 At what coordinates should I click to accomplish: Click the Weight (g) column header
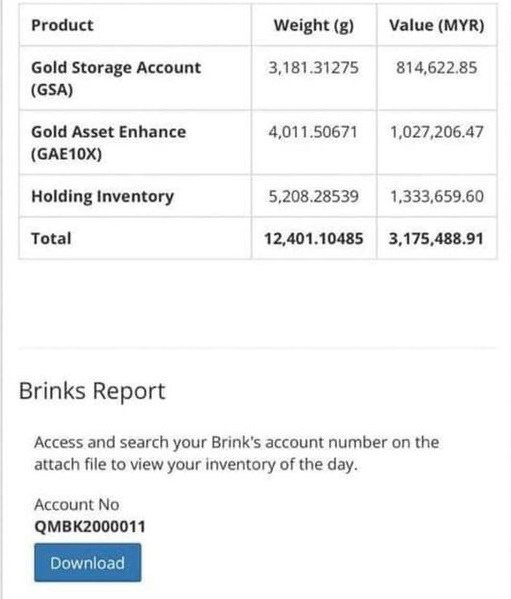(314, 25)
